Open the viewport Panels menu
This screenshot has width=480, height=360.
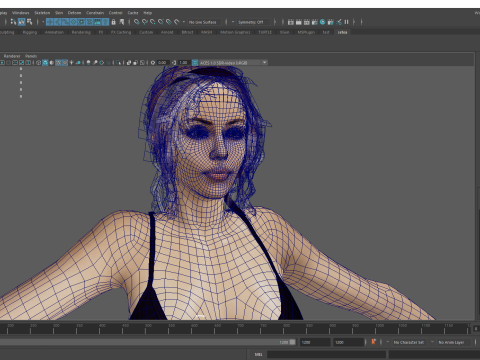[x=31, y=56]
